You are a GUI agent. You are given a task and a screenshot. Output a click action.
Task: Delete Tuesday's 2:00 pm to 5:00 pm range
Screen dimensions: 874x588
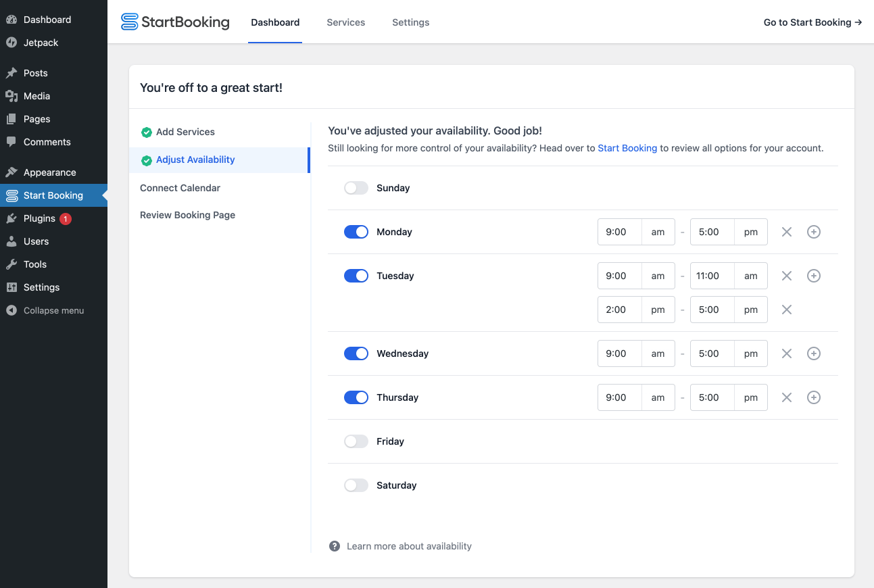787,310
